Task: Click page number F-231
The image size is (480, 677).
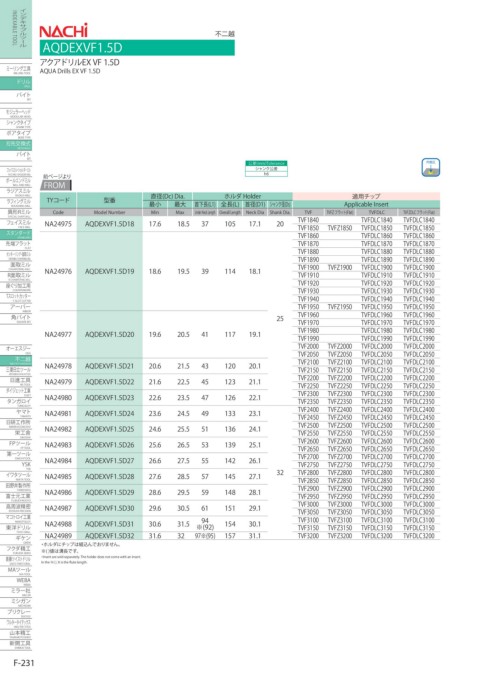Action: point(24,663)
